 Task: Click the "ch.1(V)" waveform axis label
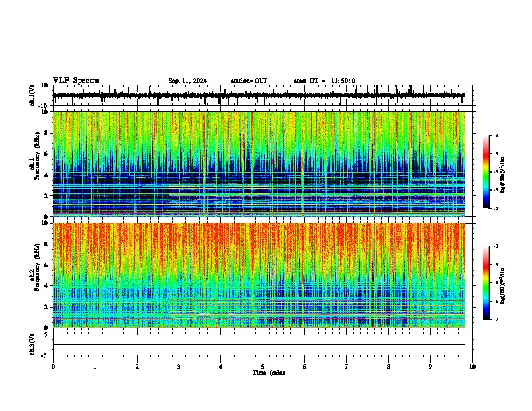pyautogui.click(x=32, y=95)
